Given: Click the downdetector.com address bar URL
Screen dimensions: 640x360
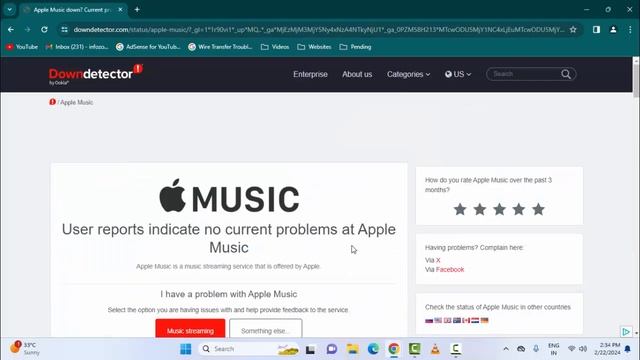Looking at the screenshot, I should click(319, 29).
